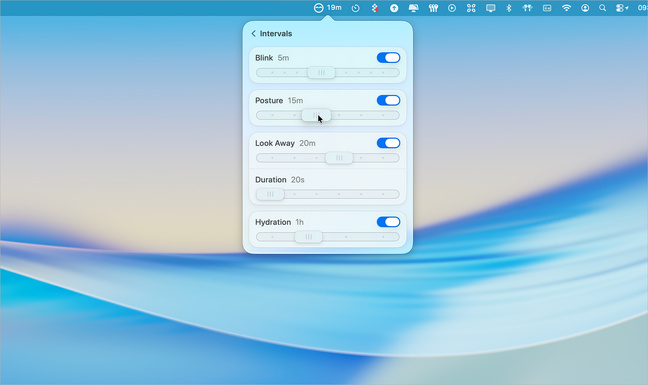Disable the Blink reminder toggle
Screen dimensions: 648x385
[x=388, y=57]
